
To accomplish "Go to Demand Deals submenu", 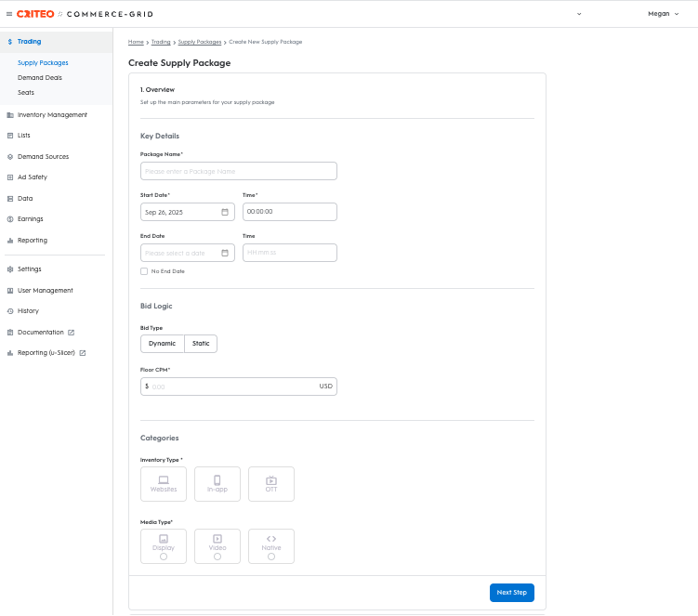I will coord(40,77).
